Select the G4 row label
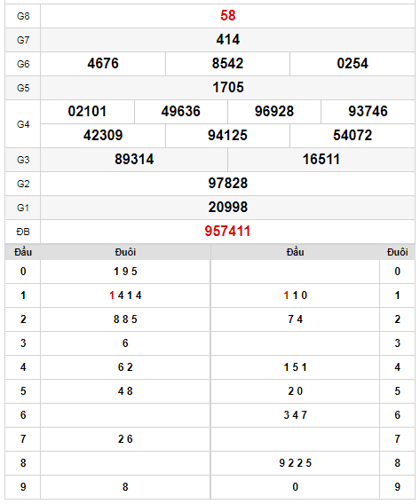This screenshot has height=504, width=420. coord(23,124)
